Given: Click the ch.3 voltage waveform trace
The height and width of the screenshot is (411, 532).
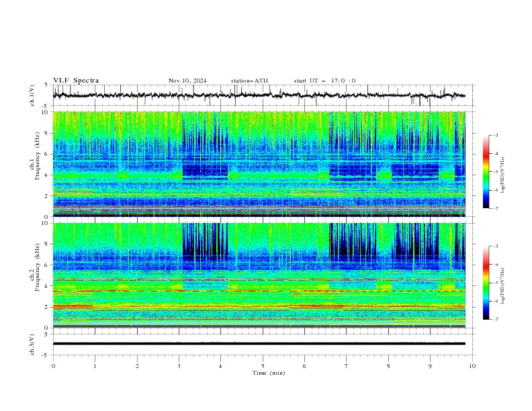Looking at the screenshot, I should 259,344.
